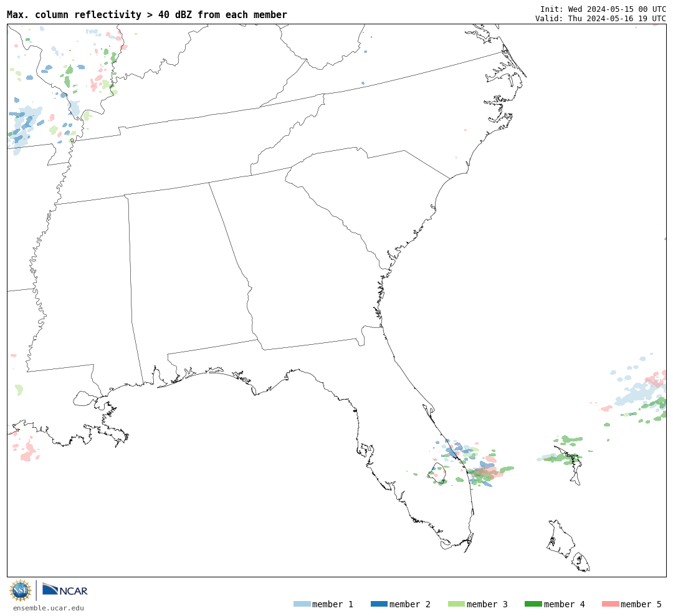Click the member 3 light green swatch
Viewport: 673px width, 616px height.
[456, 604]
